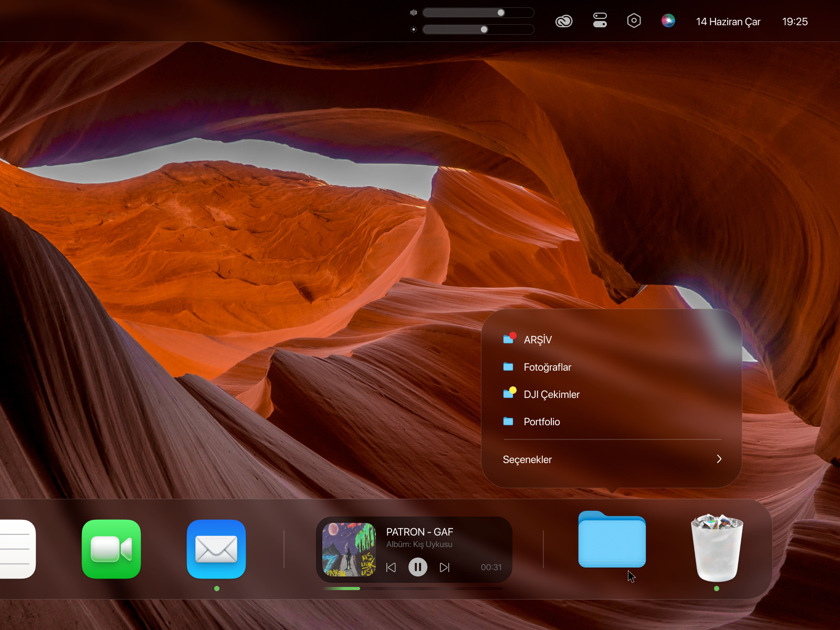Click Fotoğraflar folder icon

pos(508,366)
